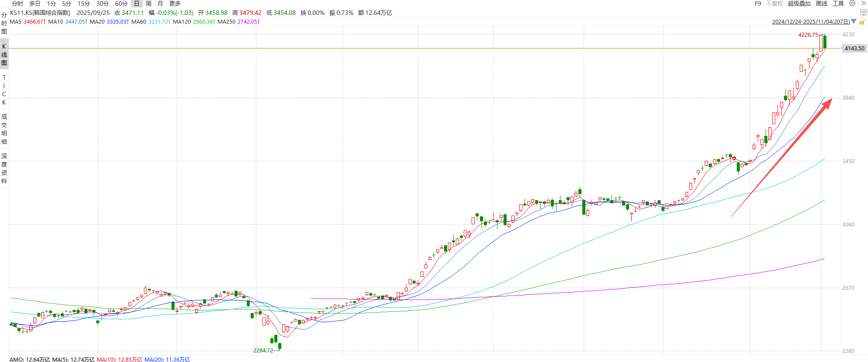
Task: Select the 日 daily period tab
Action: pyautogui.click(x=136, y=3)
